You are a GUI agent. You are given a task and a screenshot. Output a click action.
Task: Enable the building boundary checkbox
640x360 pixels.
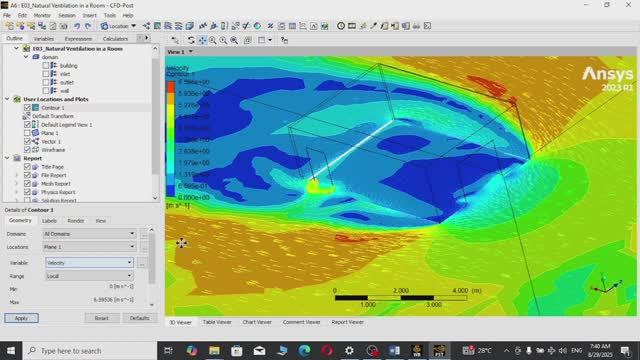click(x=46, y=66)
